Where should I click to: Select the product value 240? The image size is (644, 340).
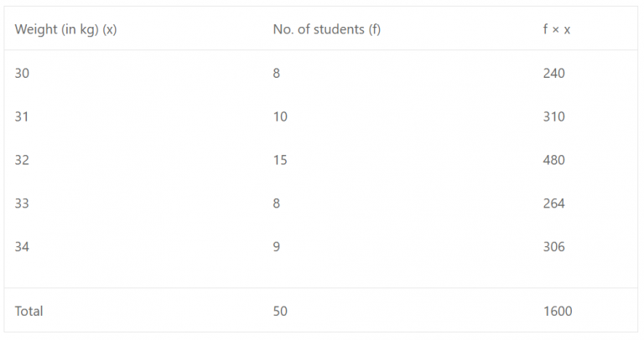point(554,74)
